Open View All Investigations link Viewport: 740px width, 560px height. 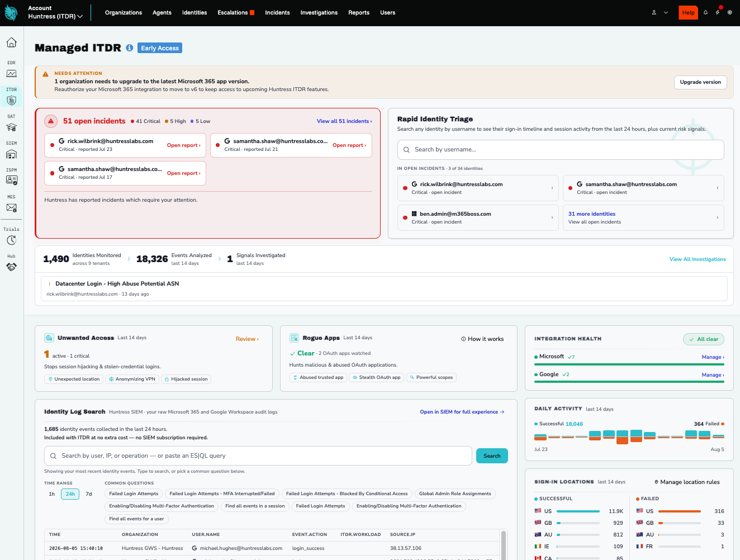698,259
